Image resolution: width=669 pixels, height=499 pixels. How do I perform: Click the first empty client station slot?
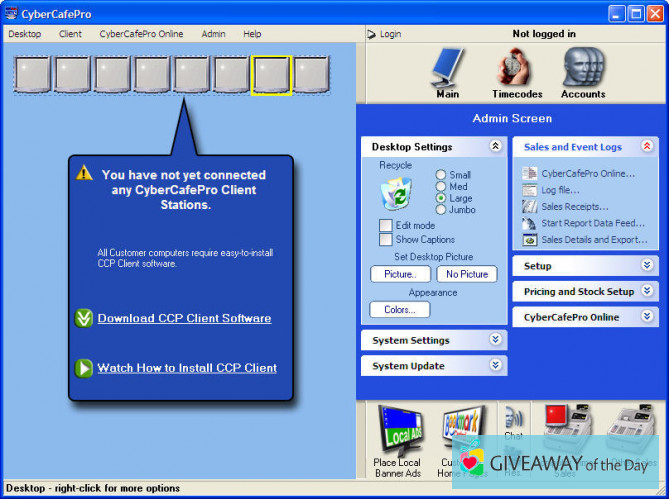[x=32, y=74]
